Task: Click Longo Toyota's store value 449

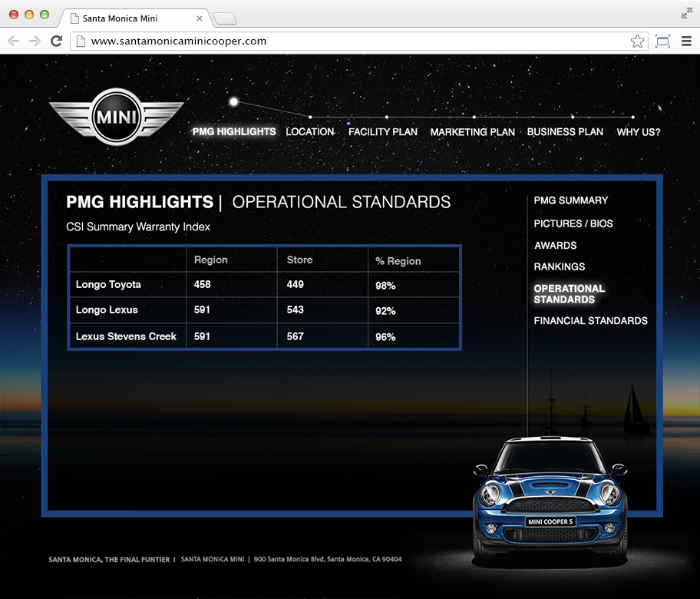Action: tap(295, 285)
